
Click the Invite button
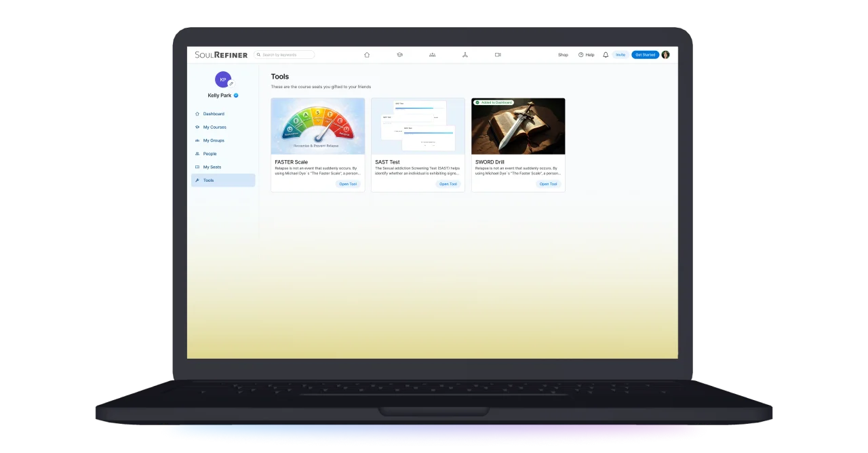[620, 55]
